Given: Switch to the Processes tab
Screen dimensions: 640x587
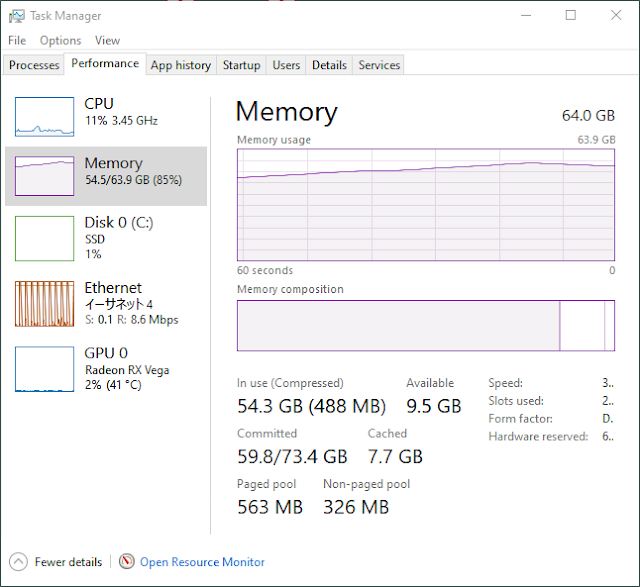Looking at the screenshot, I should 34,65.
